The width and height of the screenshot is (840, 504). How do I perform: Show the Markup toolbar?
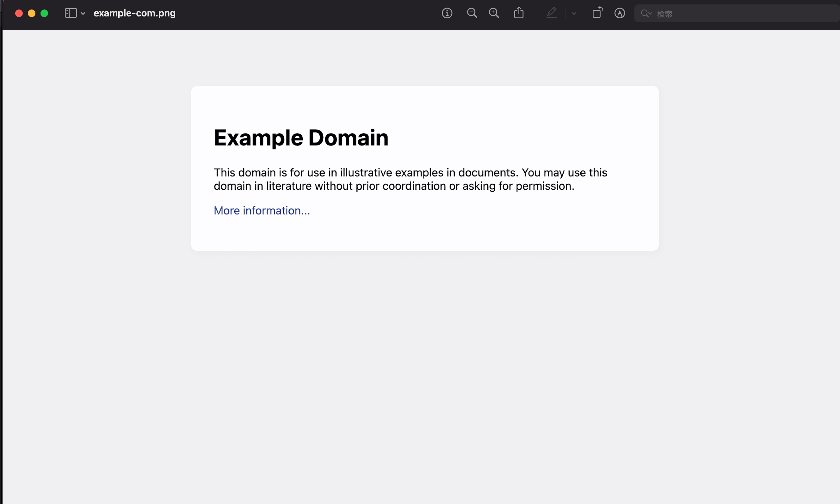[620, 13]
